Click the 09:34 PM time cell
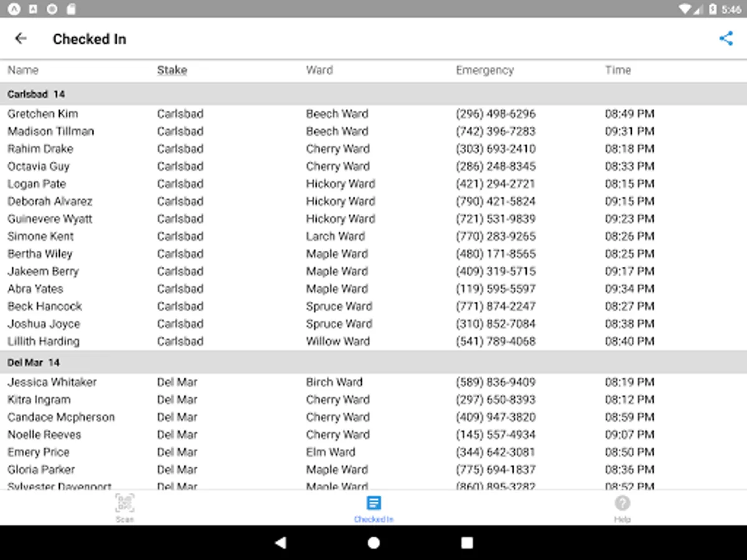Screen dimensions: 747x560 630,288
